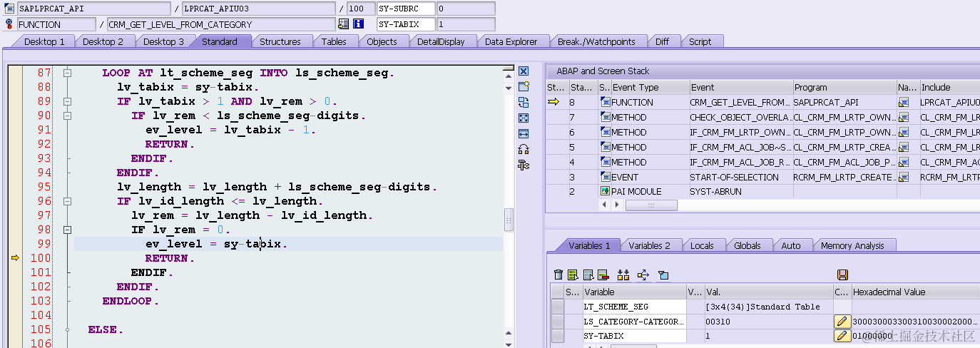Open the DetailDisplay tab

(441, 41)
